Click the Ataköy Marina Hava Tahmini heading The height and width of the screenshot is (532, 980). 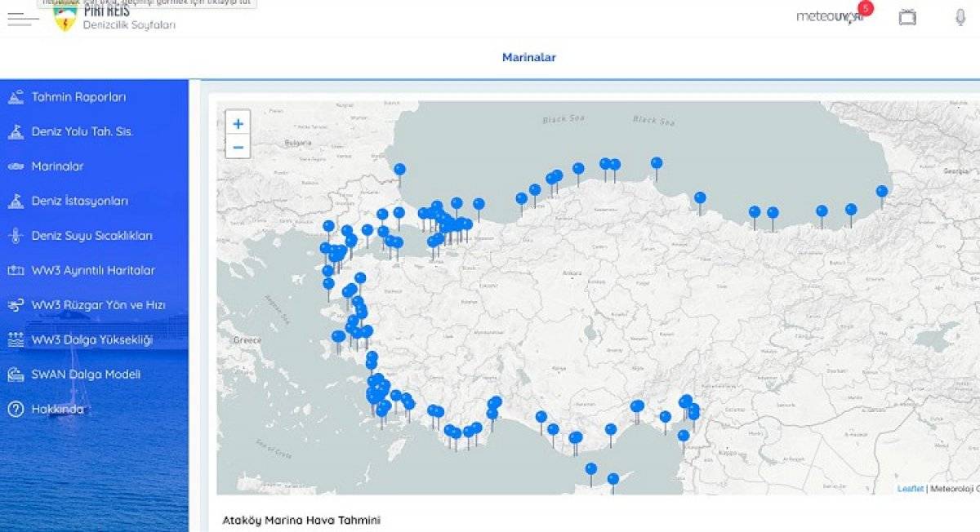[304, 518]
